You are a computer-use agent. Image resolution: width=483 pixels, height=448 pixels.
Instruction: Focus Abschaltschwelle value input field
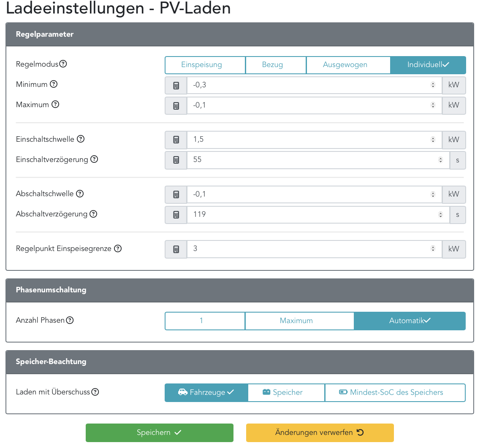tap(314, 194)
